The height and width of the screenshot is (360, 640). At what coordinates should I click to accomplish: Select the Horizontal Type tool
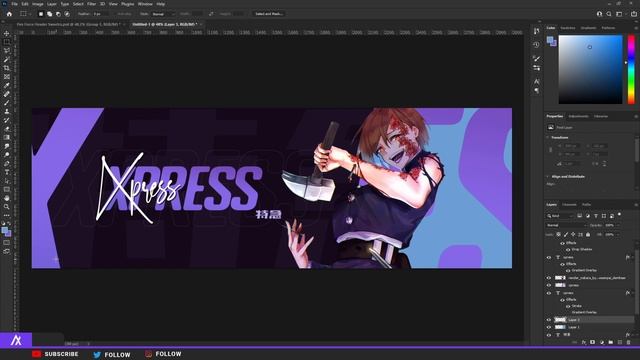7,172
